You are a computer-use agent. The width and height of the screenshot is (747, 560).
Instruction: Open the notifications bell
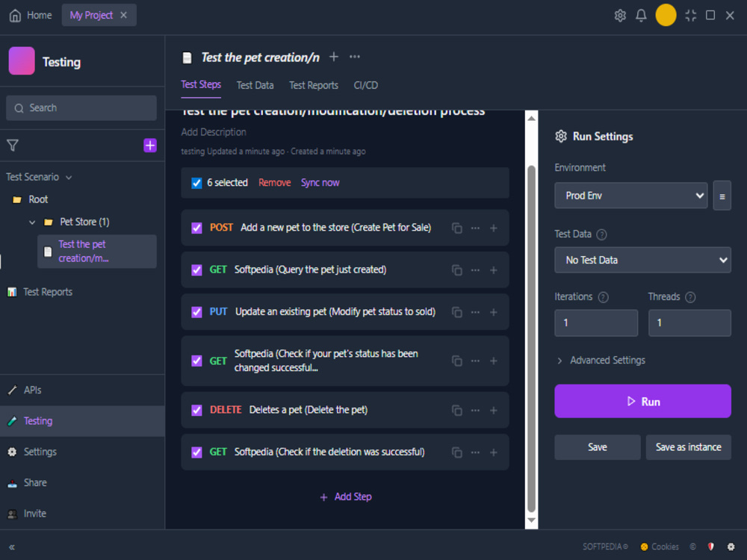pos(641,15)
